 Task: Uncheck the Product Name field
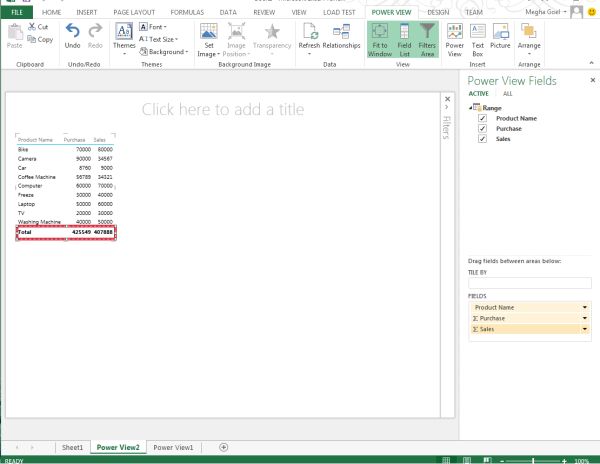coord(482,118)
